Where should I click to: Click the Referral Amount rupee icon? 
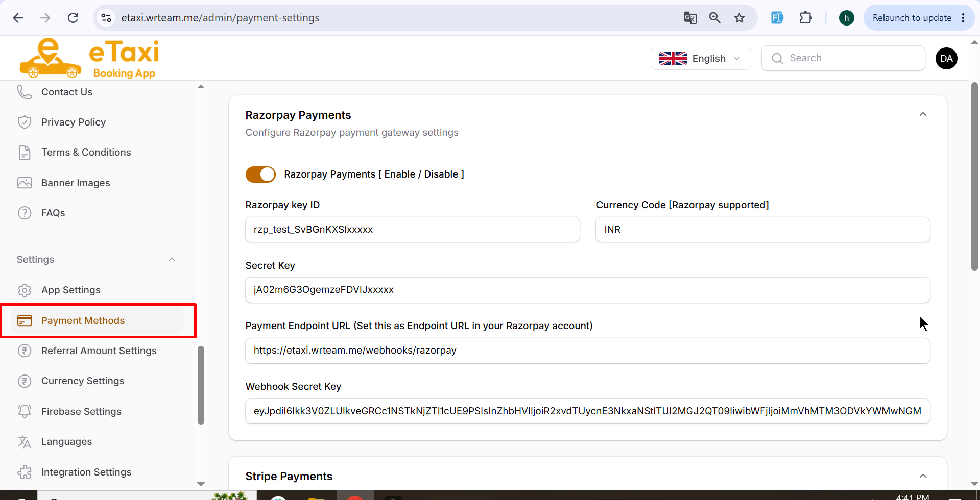(x=25, y=351)
